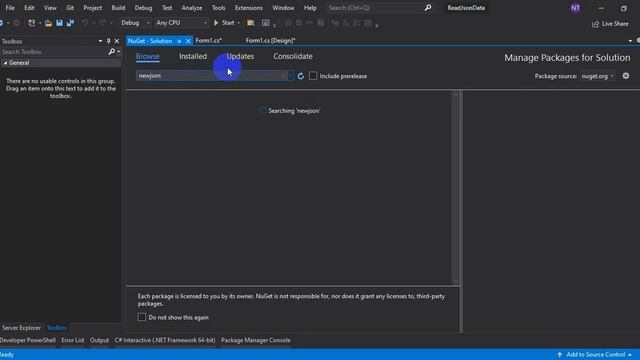This screenshot has width=640, height=360.
Task: Click the Start debugging button label
Action: [228, 23]
